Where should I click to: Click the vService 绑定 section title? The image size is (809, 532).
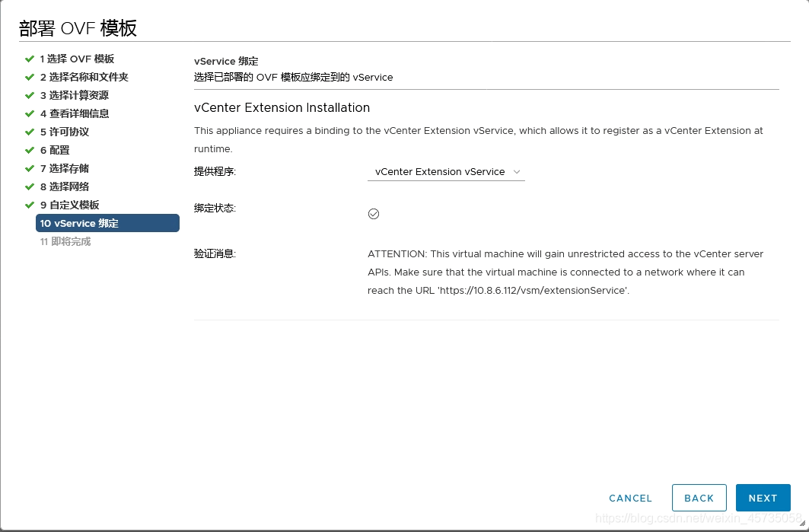tap(226, 61)
